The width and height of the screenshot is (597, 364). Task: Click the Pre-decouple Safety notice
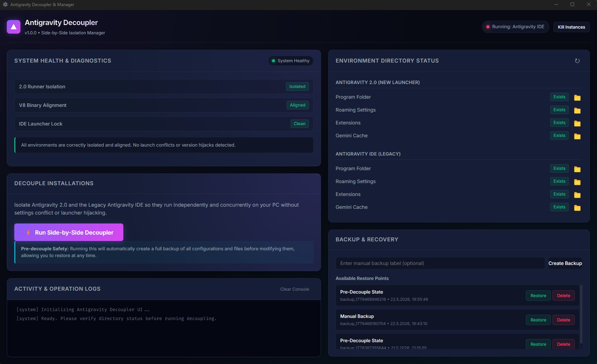click(x=164, y=252)
